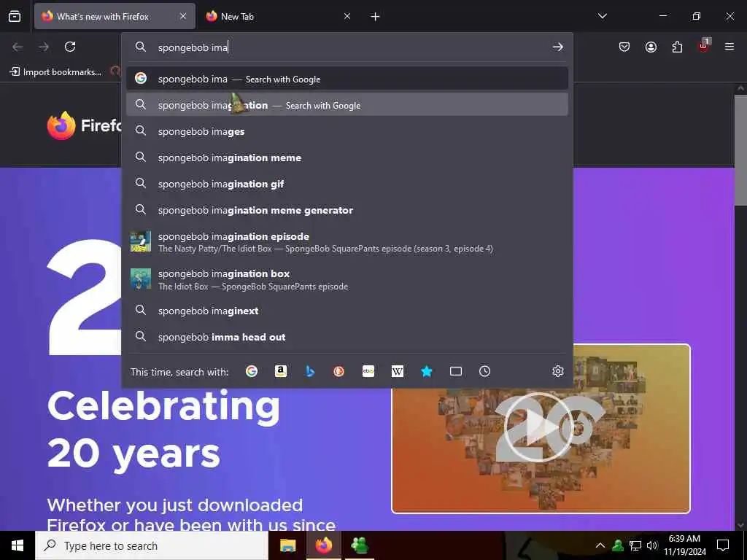
Task: Search this time with Wikipedia icon
Action: pos(398,371)
